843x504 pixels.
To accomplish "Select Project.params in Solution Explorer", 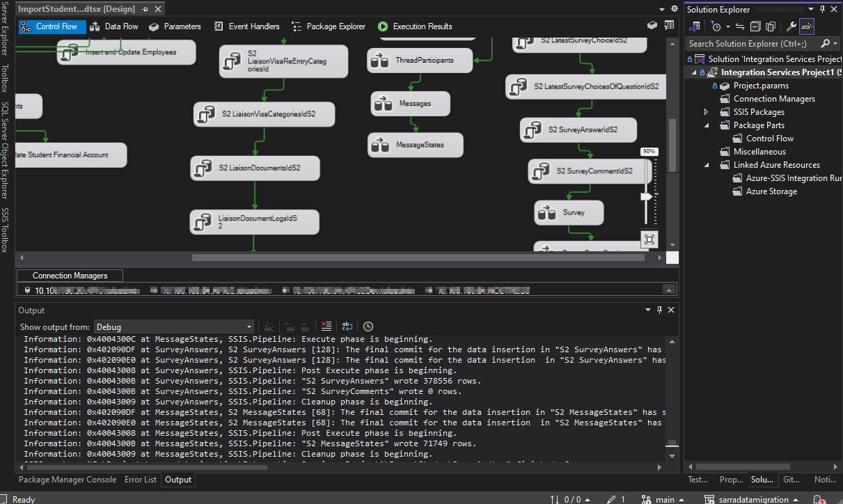I will pyautogui.click(x=761, y=86).
